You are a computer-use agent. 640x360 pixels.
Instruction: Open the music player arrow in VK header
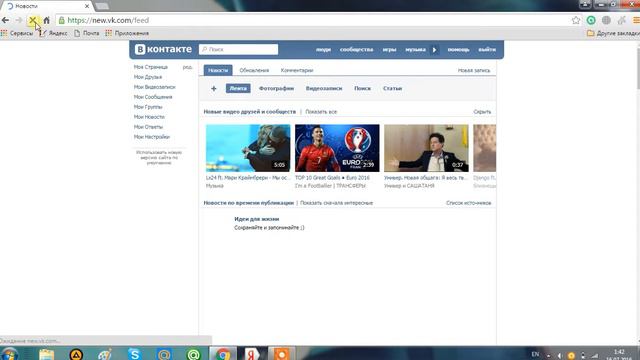coord(434,50)
